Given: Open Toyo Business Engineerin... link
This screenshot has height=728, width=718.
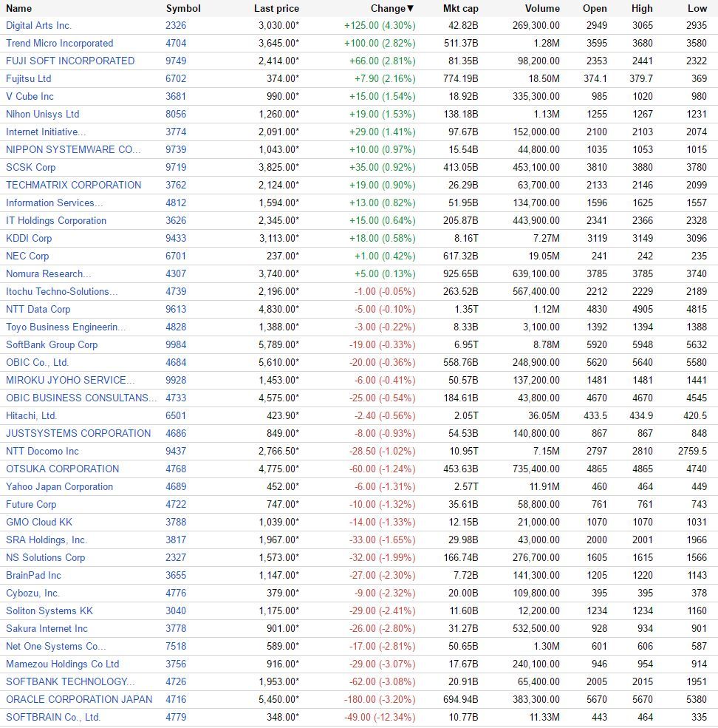Looking at the screenshot, I should tap(66, 327).
